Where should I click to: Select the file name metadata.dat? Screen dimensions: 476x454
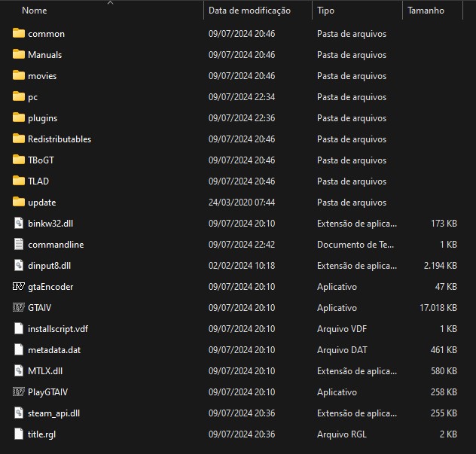54,350
